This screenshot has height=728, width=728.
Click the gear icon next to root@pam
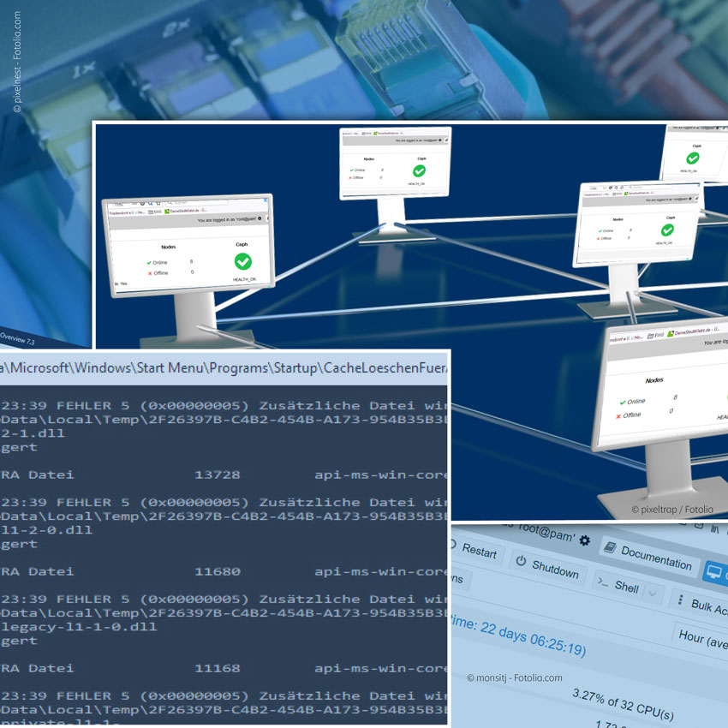585,540
